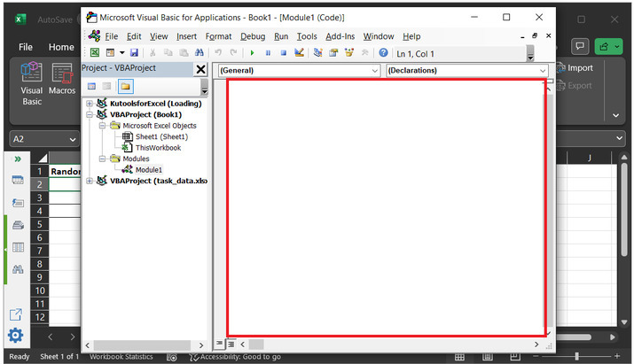The height and width of the screenshot is (364, 634).
Task: Toggle Design Mode icon
Action: pos(299,52)
